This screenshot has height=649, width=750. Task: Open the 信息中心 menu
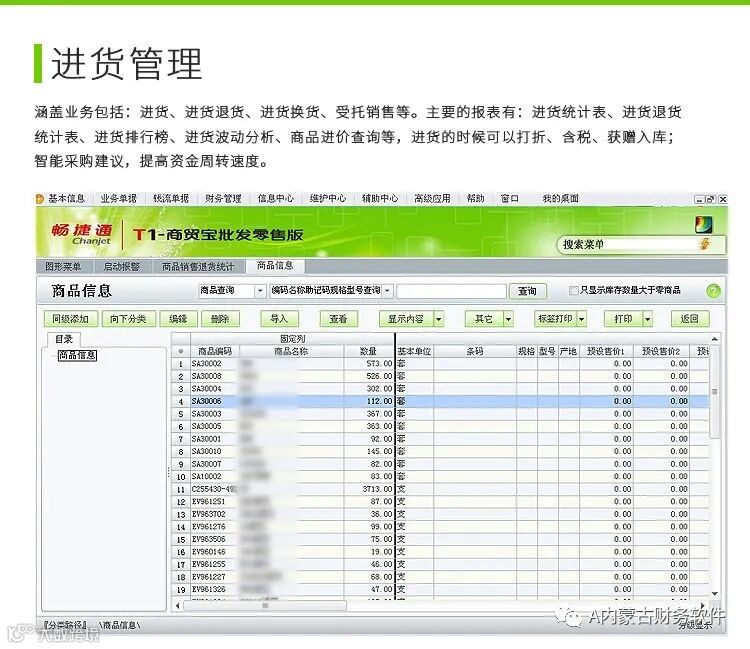click(x=276, y=198)
